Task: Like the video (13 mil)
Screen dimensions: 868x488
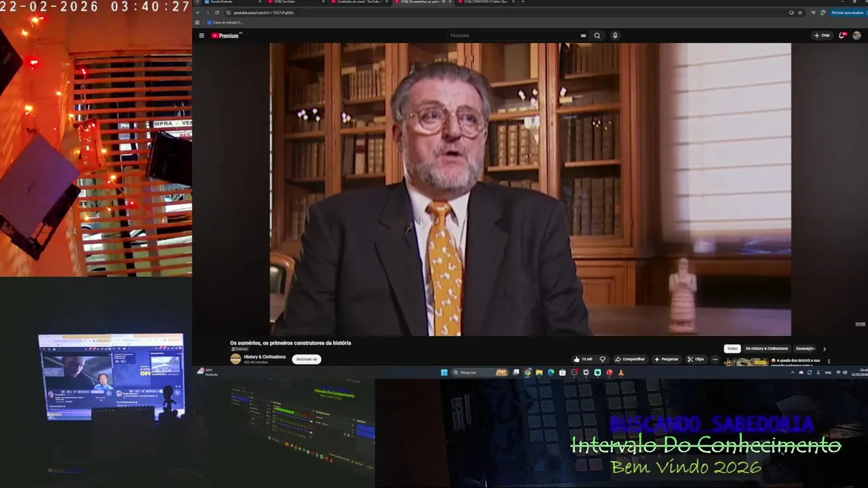Action: (x=583, y=359)
